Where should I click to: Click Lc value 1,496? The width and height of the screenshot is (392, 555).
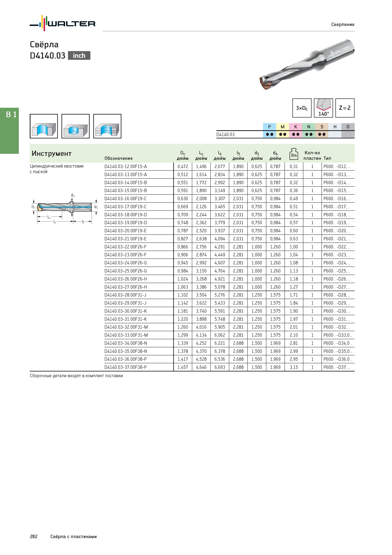click(201, 167)
